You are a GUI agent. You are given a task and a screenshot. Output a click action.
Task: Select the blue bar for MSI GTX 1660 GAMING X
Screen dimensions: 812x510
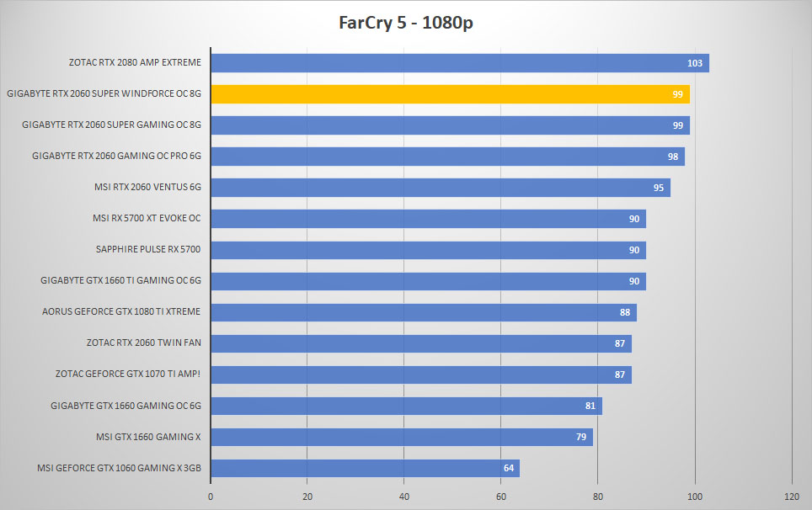coord(402,437)
